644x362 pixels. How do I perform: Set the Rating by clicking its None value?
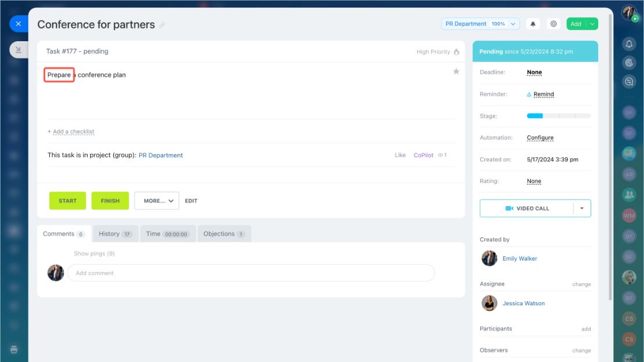[x=534, y=181]
